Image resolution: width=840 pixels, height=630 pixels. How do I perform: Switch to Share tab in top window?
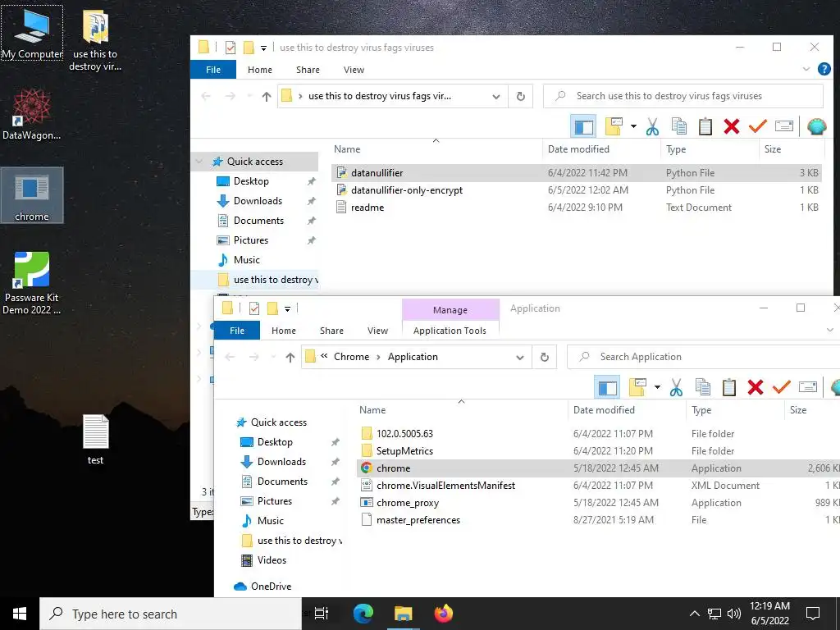coord(308,70)
